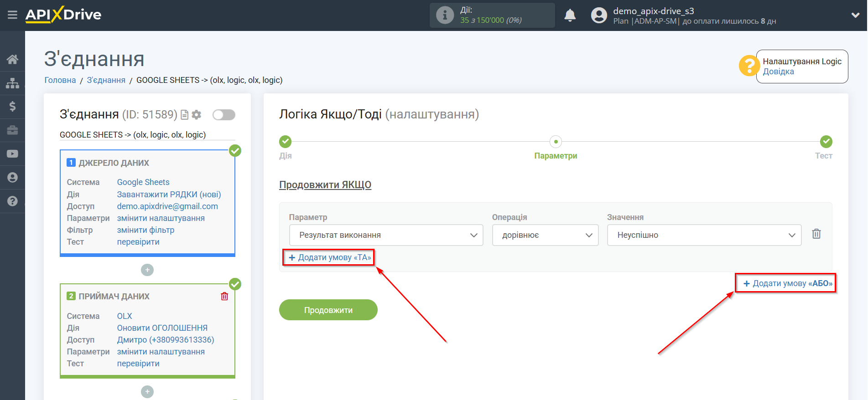Open the Довідка help link
Image resolution: width=868 pixels, height=400 pixels.
[x=779, y=72]
